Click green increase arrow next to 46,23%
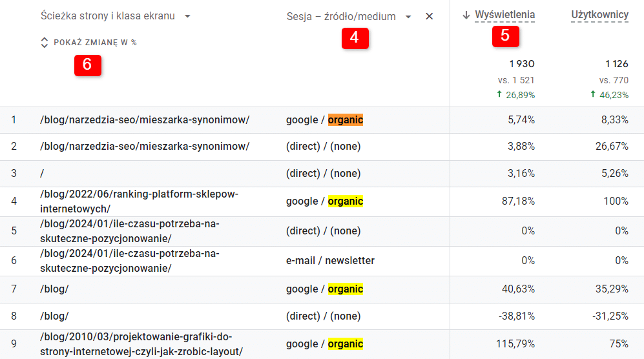 593,95
